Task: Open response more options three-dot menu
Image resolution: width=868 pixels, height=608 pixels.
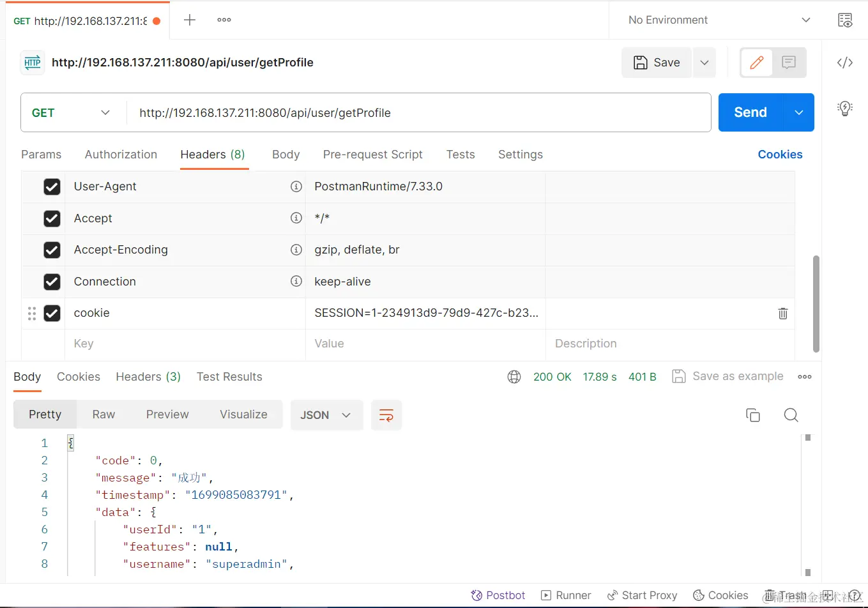Action: pos(805,377)
